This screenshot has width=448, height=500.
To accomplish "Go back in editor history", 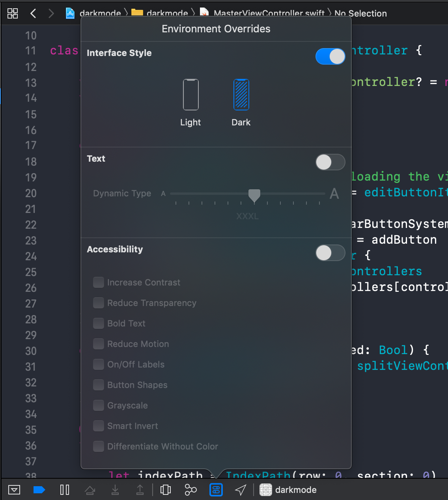I will [33, 13].
